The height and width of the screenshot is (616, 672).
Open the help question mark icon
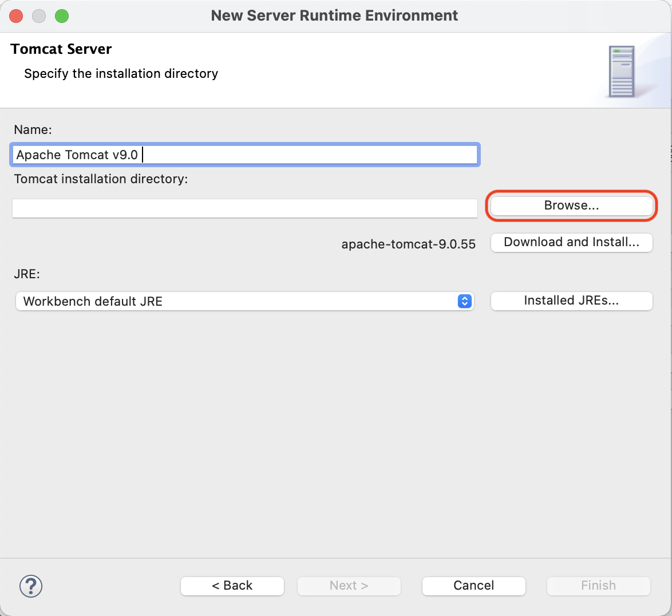tap(31, 586)
